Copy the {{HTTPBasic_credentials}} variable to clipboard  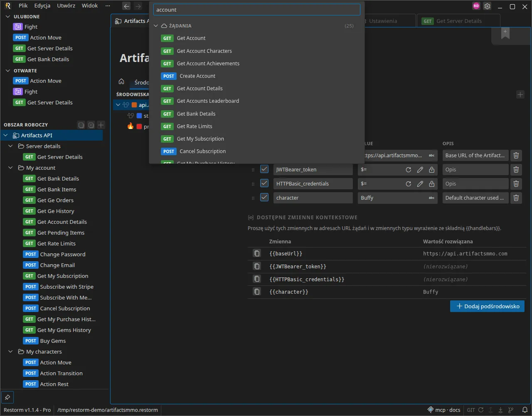click(257, 279)
